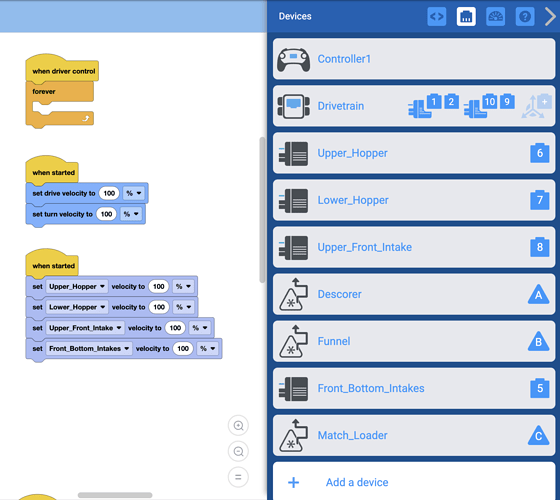
Task: Click the Drivetrain add inertial sensor icon
Action: pyautogui.click(x=537, y=106)
